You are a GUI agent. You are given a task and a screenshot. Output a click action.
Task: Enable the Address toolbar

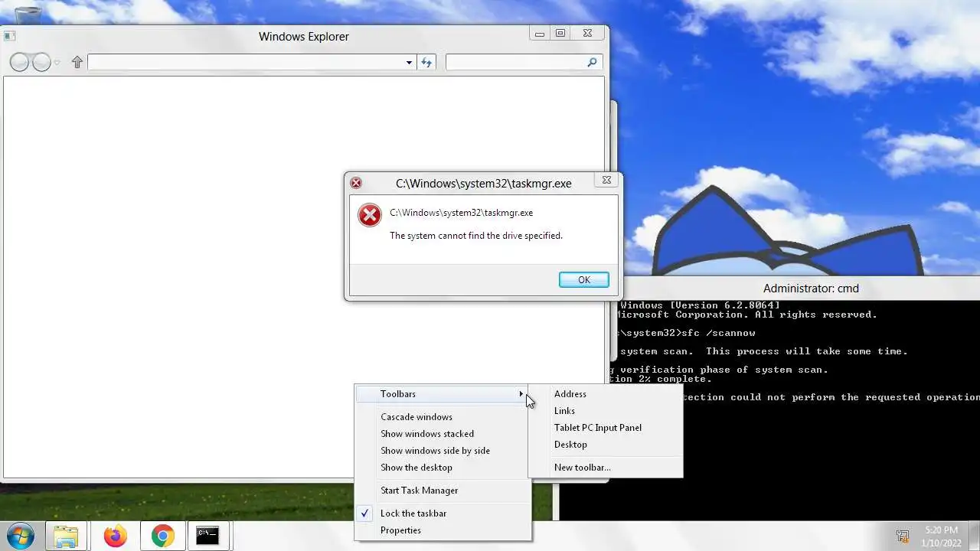[570, 394]
